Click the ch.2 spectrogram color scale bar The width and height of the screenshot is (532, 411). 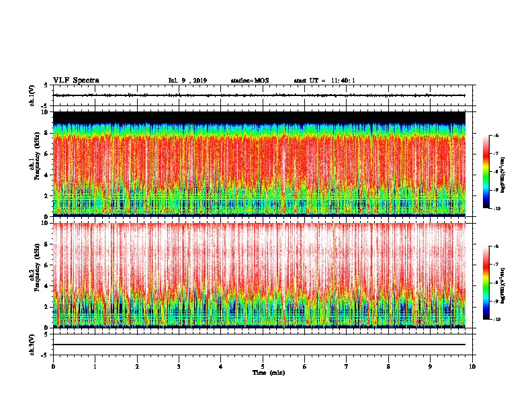click(486, 283)
